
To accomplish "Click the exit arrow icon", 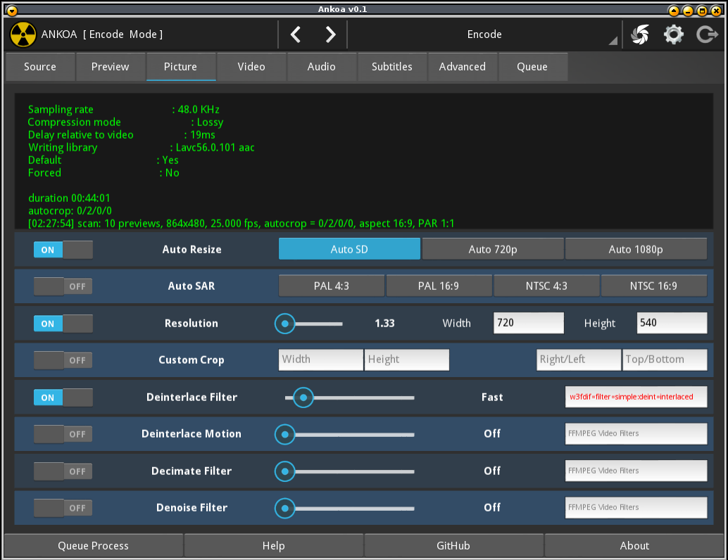I will click(x=707, y=34).
